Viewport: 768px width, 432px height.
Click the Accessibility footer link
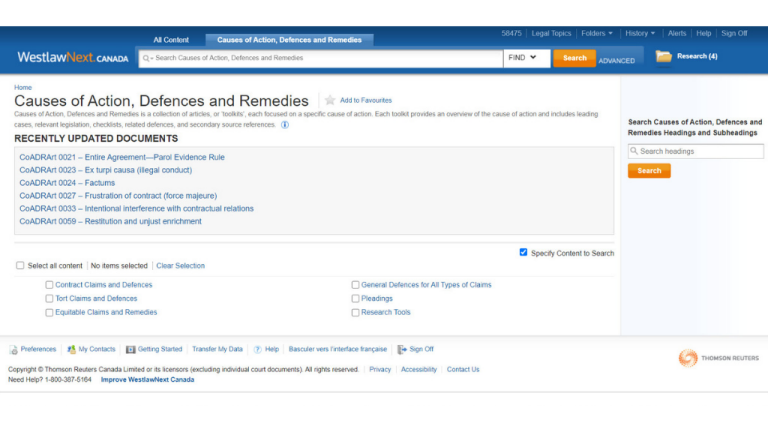(x=419, y=369)
